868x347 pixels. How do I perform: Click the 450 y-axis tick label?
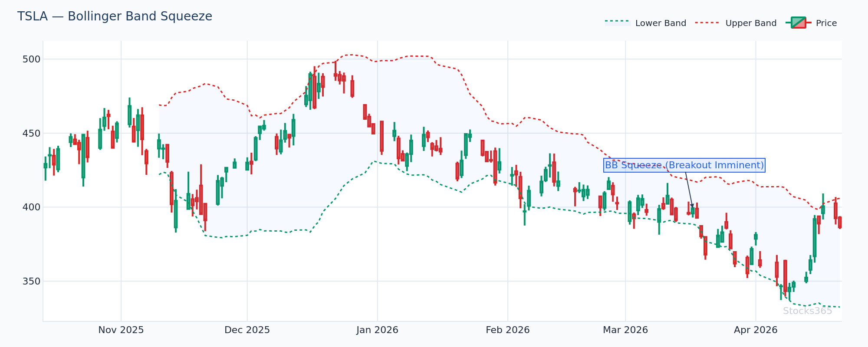(31, 133)
